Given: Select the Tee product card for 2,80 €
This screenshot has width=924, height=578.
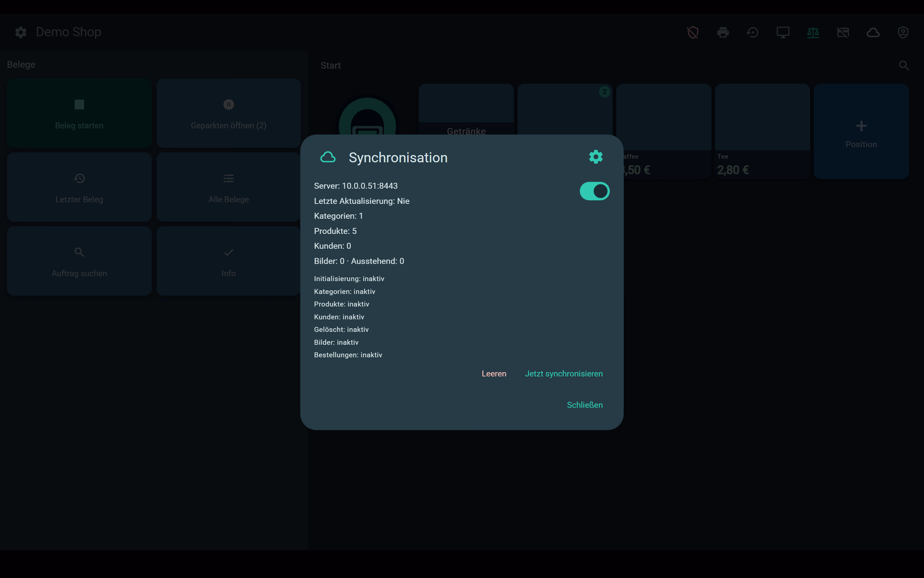Looking at the screenshot, I should 762,131.
